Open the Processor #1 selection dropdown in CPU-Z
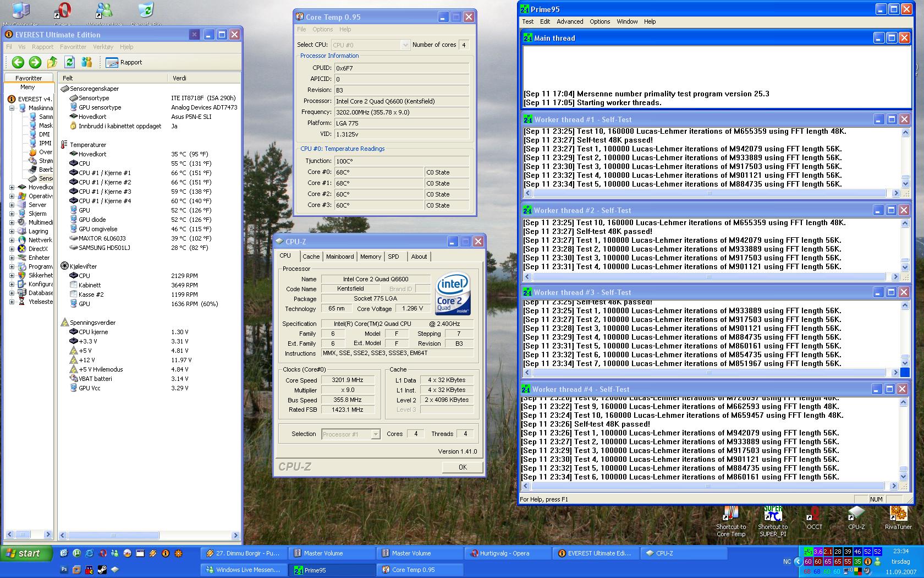The width and height of the screenshot is (924, 578). (375, 434)
